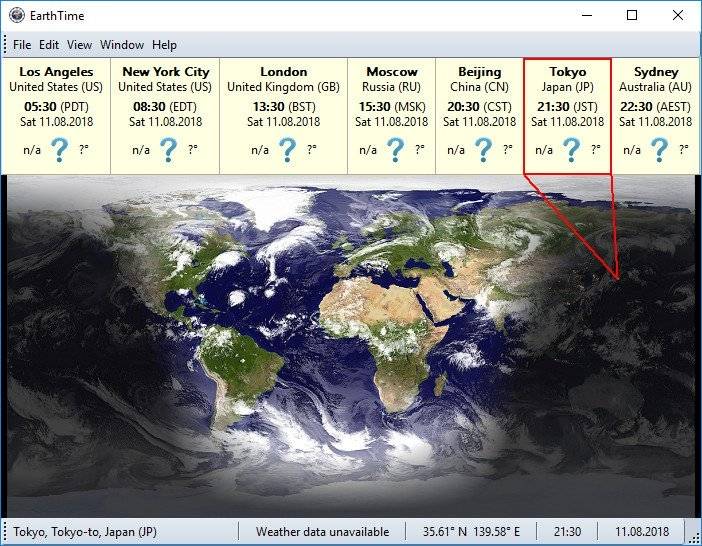Click the EarthTime globe icon in title bar

pos(17,15)
